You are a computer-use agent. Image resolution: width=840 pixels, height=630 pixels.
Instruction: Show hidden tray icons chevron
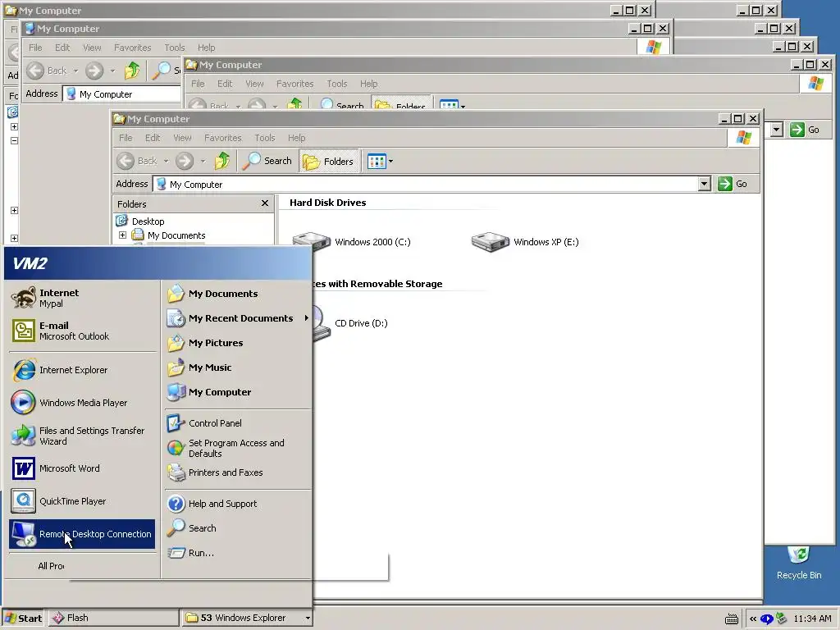tap(753, 619)
